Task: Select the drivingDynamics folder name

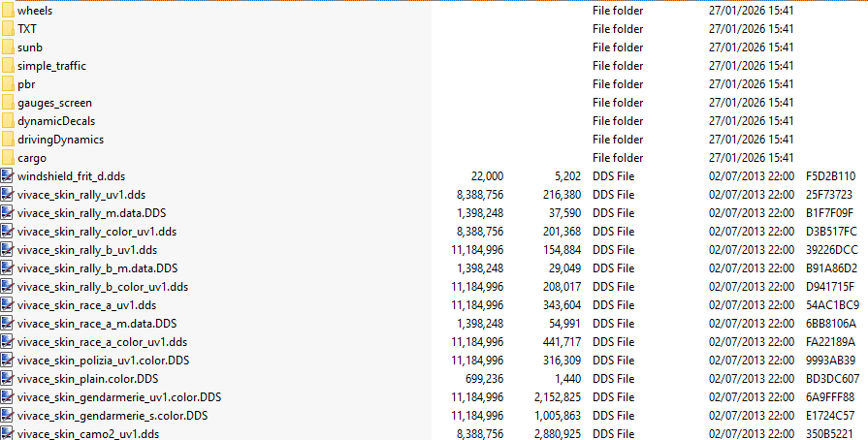Action: [x=60, y=140]
